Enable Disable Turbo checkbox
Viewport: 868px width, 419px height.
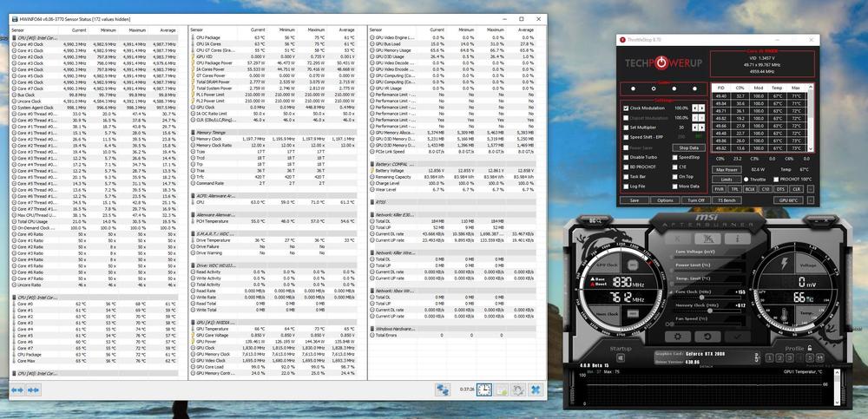[627, 157]
